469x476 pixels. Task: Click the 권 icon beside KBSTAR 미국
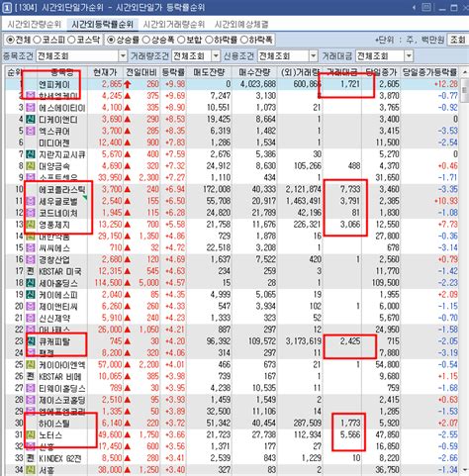[x=31, y=271]
